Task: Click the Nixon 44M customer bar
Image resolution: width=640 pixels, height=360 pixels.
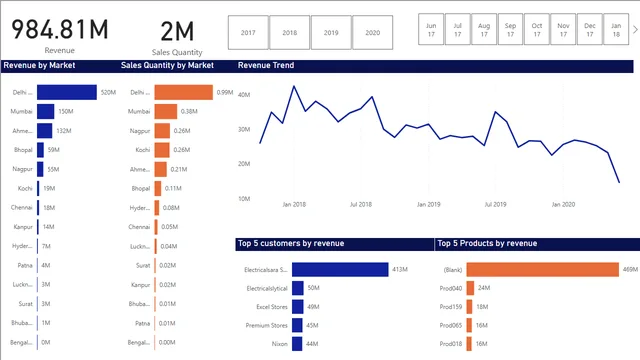Action: [x=297, y=344]
